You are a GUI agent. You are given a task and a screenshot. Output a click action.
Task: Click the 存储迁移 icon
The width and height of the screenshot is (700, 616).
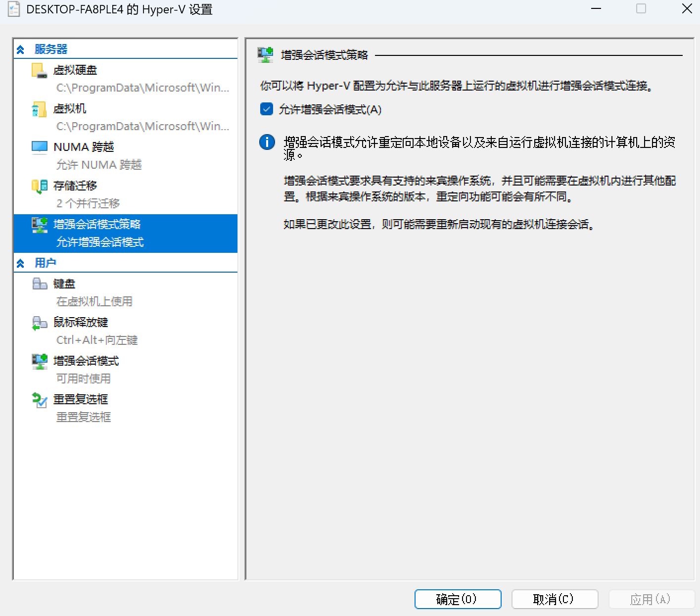pos(39,186)
